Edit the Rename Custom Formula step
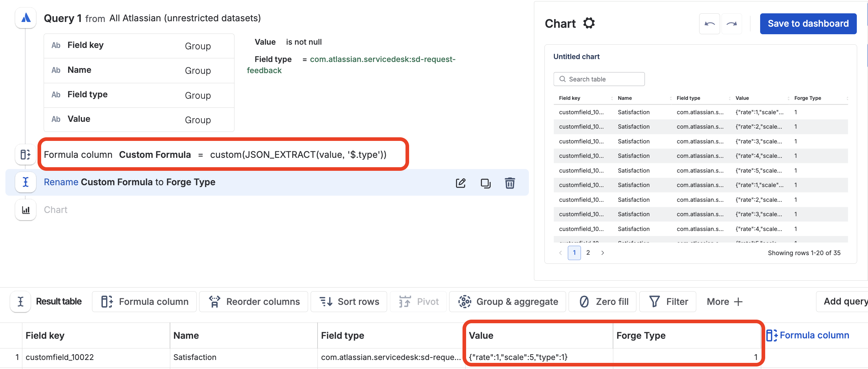The height and width of the screenshot is (369, 868). tap(461, 183)
